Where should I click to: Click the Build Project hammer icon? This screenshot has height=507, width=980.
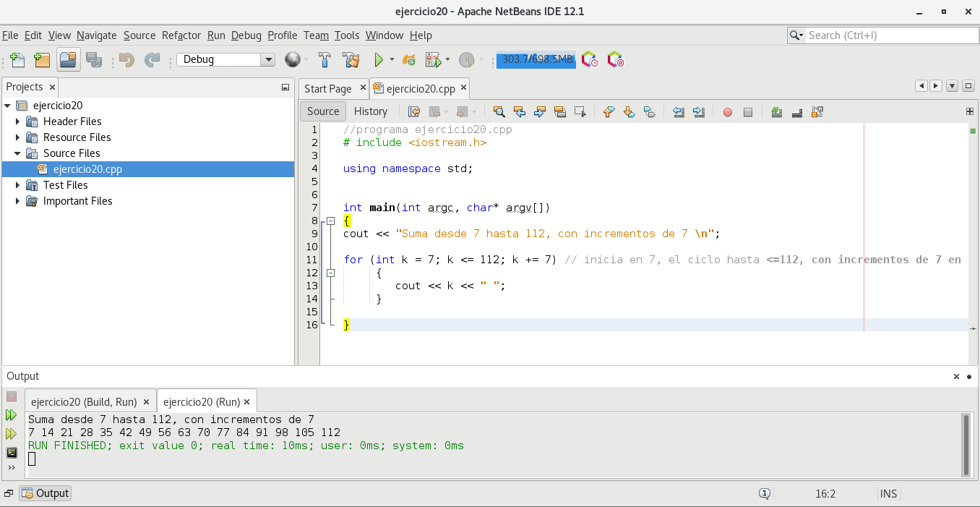pos(324,60)
